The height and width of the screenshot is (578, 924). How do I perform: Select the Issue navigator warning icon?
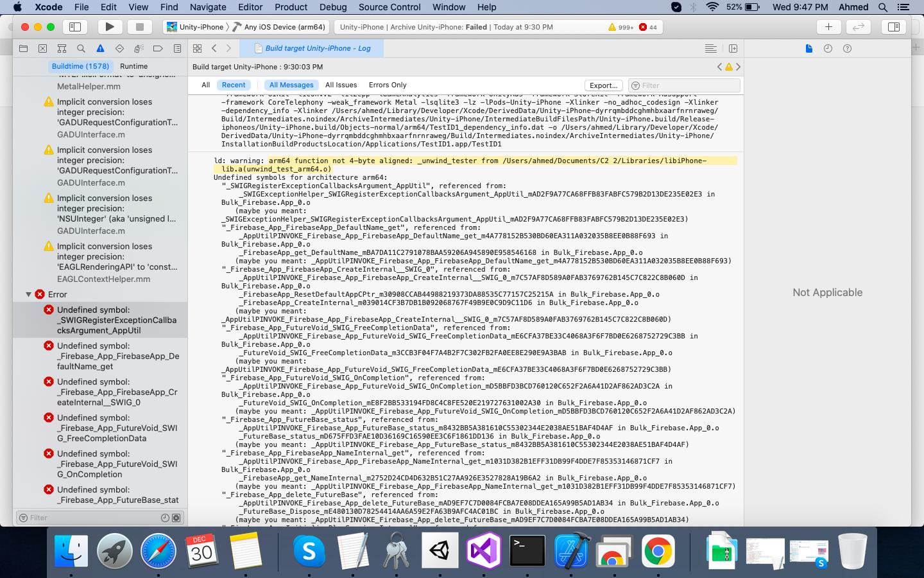[x=100, y=48]
